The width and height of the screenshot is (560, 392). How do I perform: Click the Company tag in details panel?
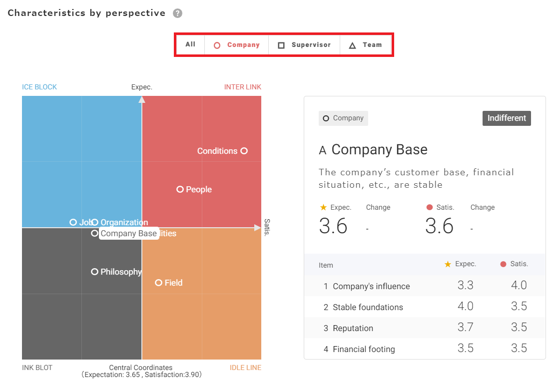coord(343,118)
